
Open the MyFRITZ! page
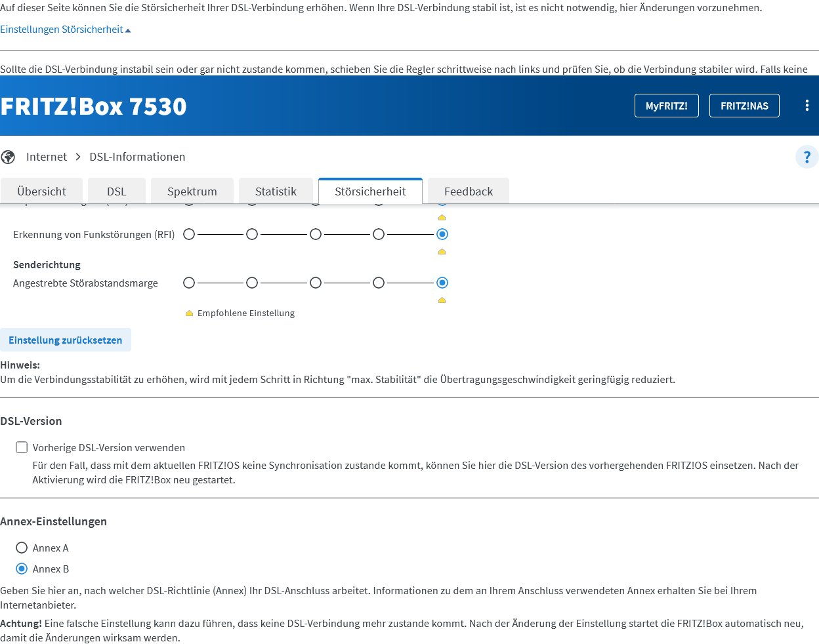[x=666, y=106]
